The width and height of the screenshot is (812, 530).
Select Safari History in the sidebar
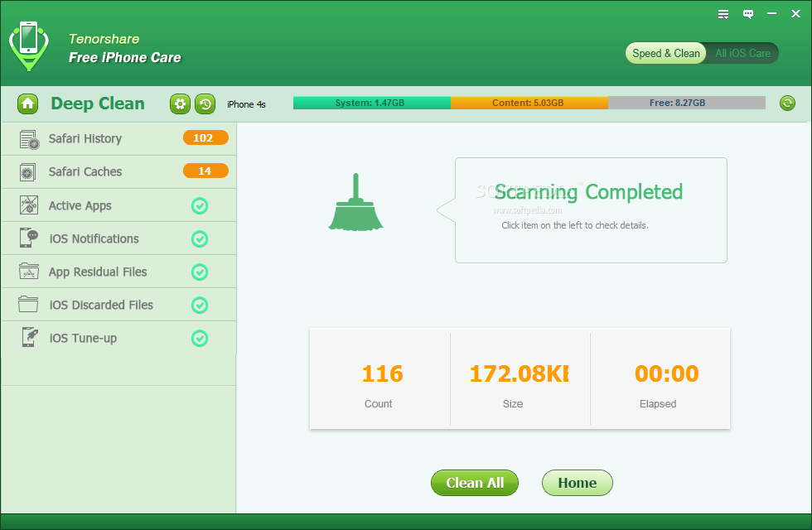(118, 139)
